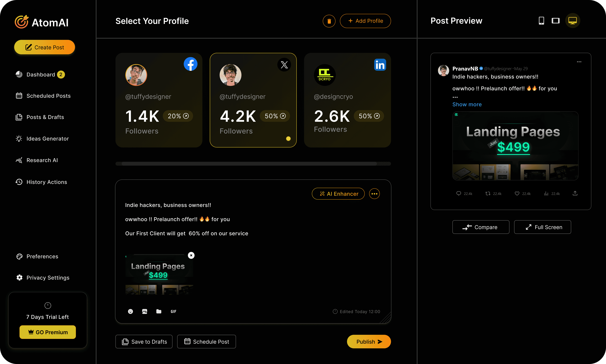This screenshot has width=606, height=364.
Task: Open the folder attachment icon
Action: [159, 311]
